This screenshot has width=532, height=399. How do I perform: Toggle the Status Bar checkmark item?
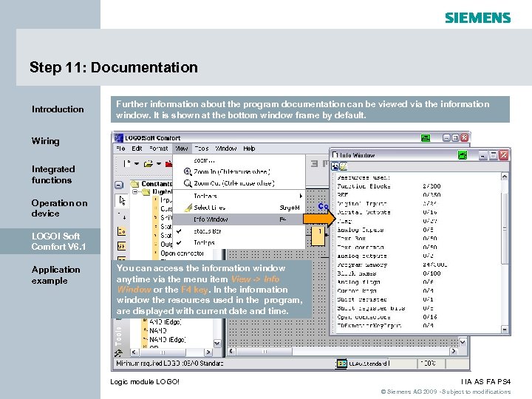click(239, 231)
